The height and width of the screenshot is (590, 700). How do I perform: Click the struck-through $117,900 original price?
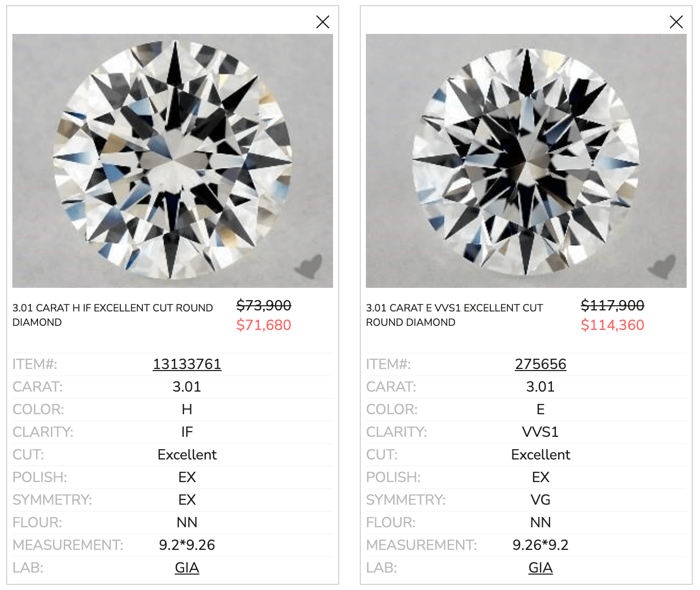pos(613,305)
